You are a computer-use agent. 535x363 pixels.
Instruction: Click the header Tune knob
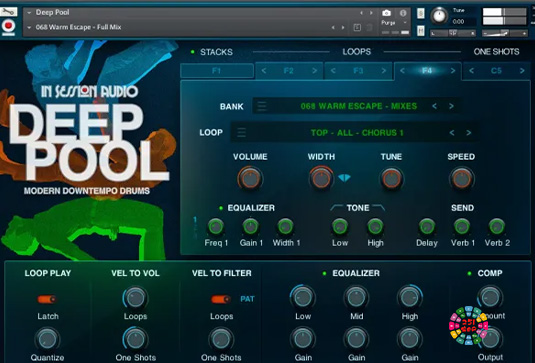click(x=439, y=16)
